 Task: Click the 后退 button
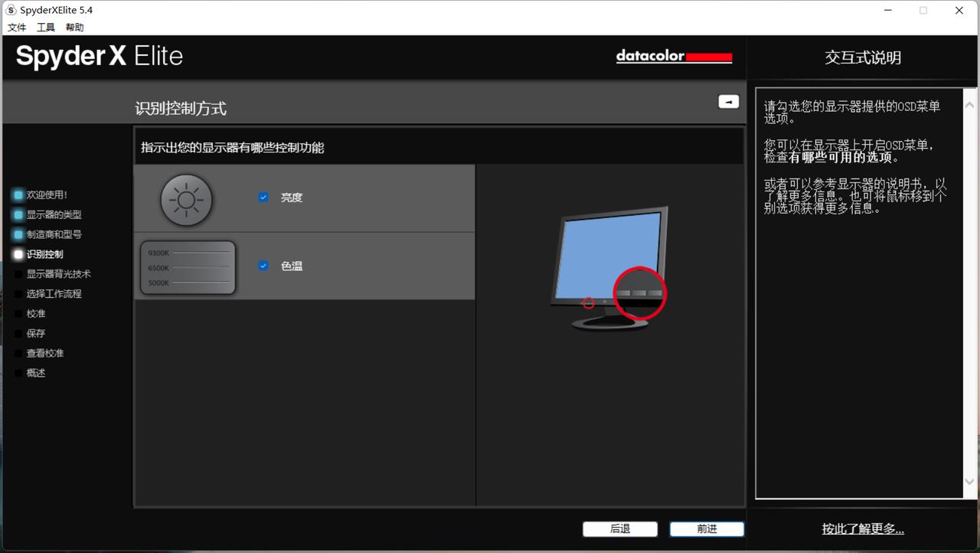coord(620,529)
